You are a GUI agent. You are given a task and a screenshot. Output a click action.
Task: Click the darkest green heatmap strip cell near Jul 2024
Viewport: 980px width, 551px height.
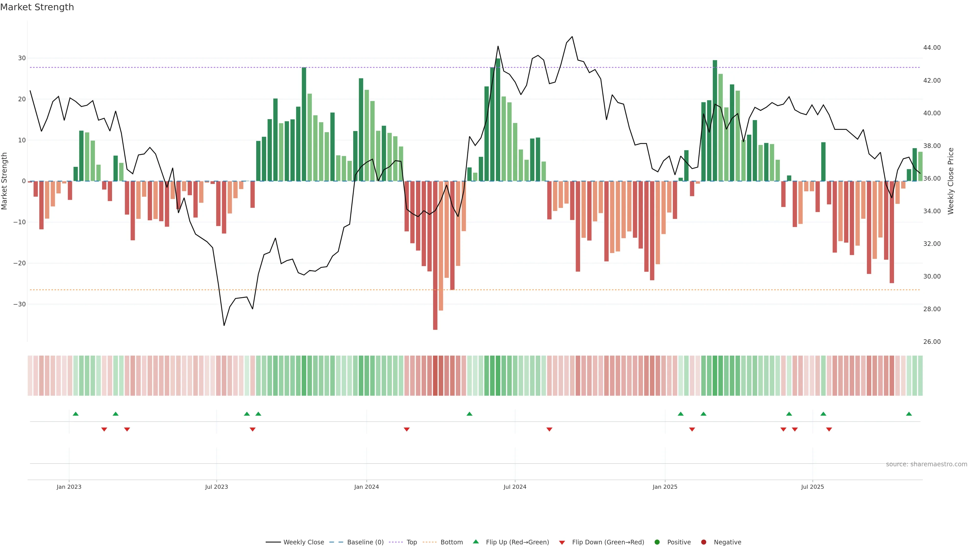(x=498, y=376)
